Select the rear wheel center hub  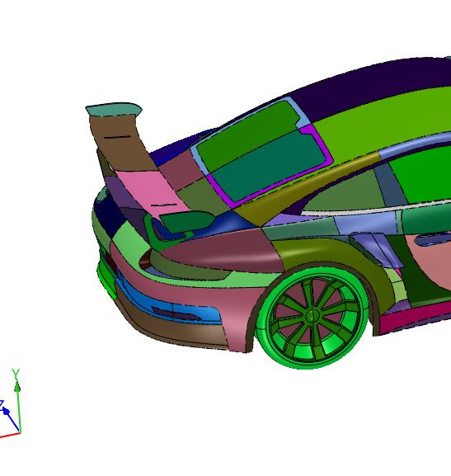(311, 317)
